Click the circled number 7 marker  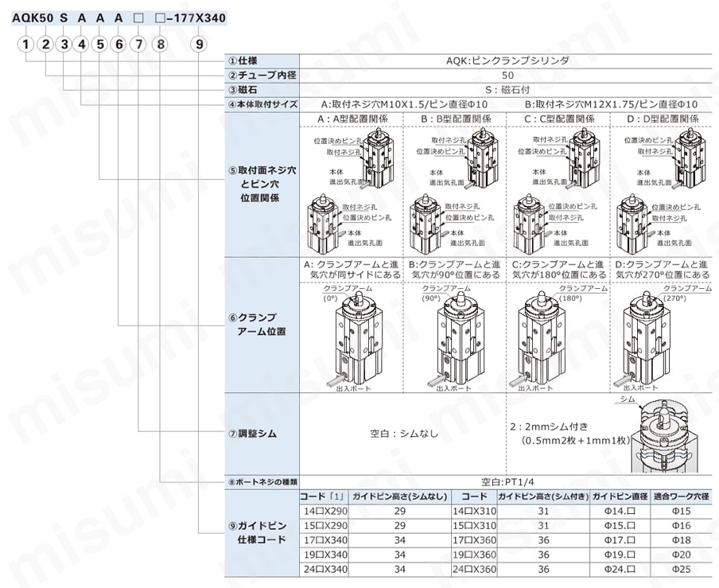click(138, 45)
